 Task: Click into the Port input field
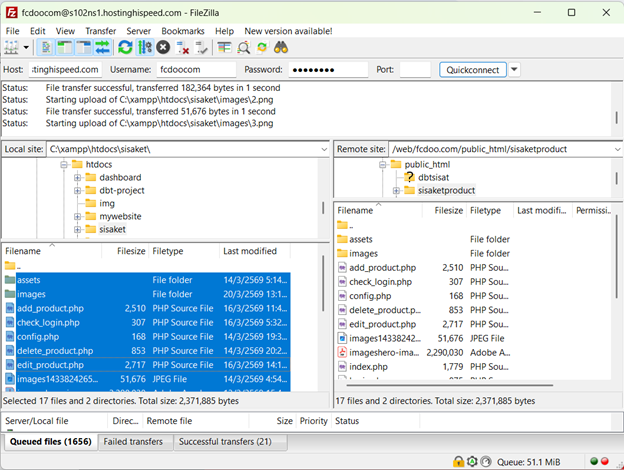(415, 70)
